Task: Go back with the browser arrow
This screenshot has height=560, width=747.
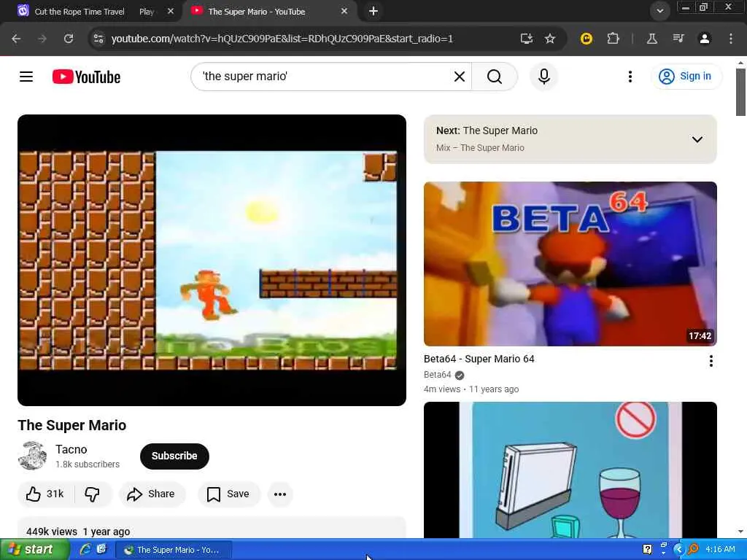Action: click(x=16, y=39)
